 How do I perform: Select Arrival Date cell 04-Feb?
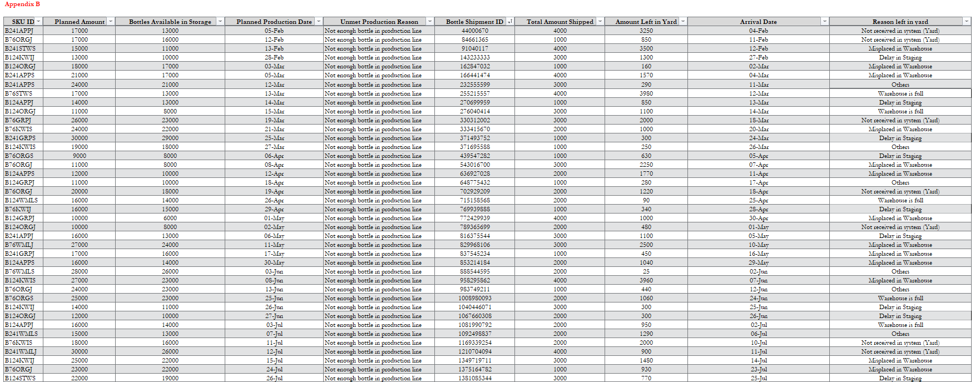[x=759, y=31]
